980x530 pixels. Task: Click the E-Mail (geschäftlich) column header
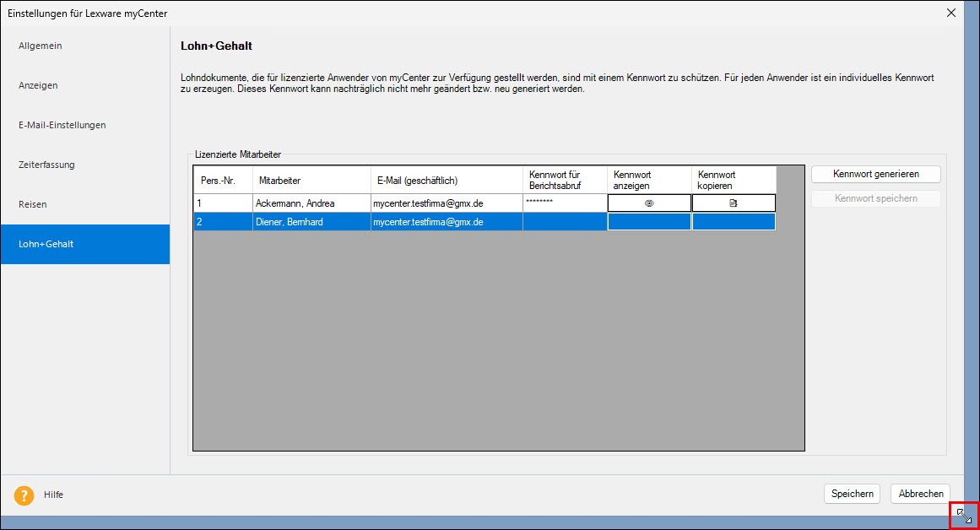click(x=419, y=180)
